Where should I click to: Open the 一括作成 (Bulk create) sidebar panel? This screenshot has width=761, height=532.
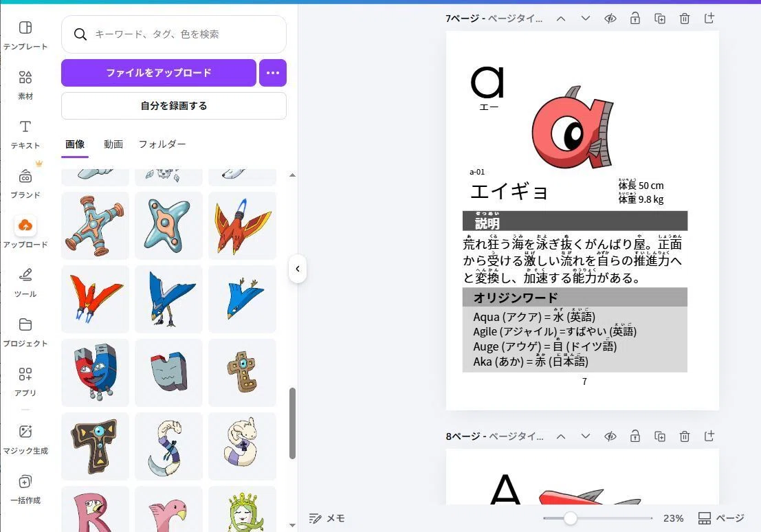[x=25, y=489]
